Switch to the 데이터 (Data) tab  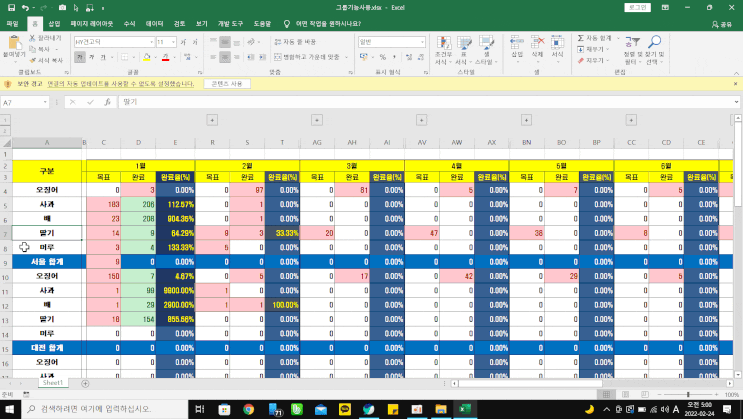(154, 24)
